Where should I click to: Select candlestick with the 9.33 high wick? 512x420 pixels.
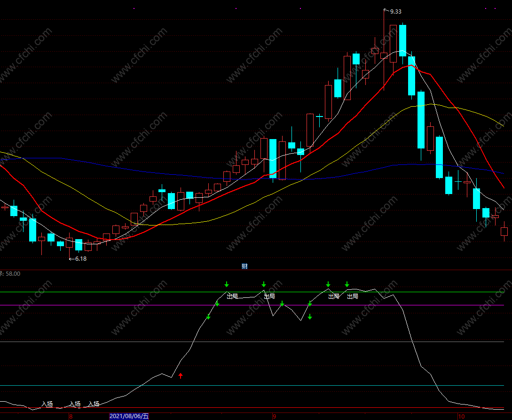[384, 50]
